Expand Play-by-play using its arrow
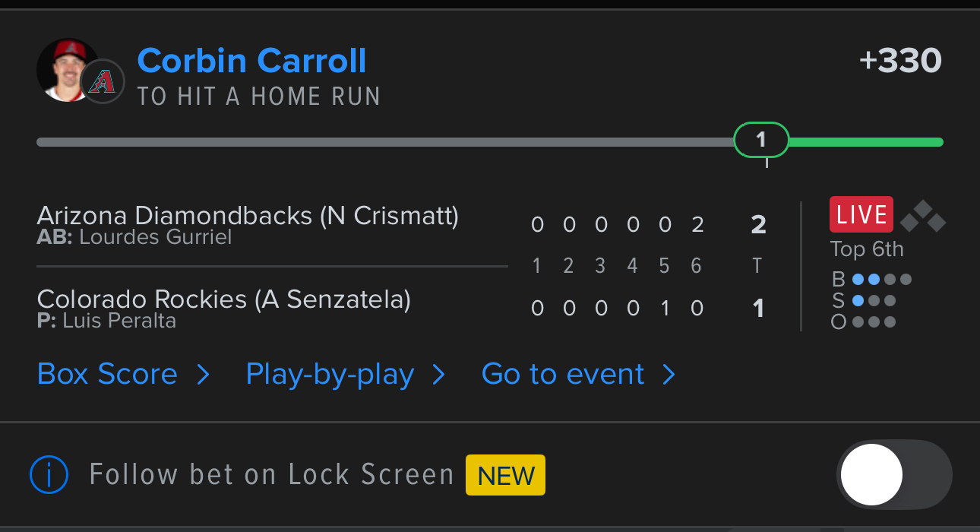 coord(438,375)
